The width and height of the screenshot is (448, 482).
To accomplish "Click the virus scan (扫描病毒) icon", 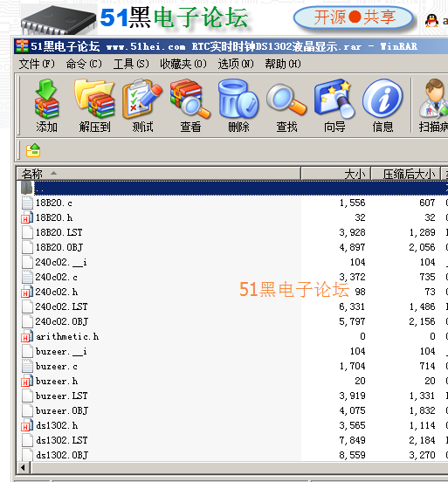I will pyautogui.click(x=434, y=99).
